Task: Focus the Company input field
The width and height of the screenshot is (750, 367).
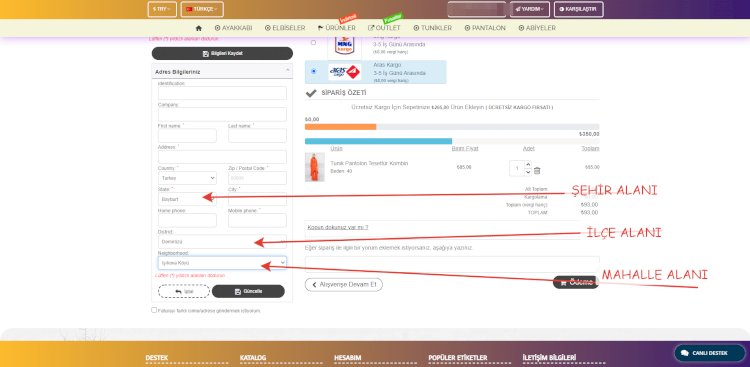Action: click(222, 114)
